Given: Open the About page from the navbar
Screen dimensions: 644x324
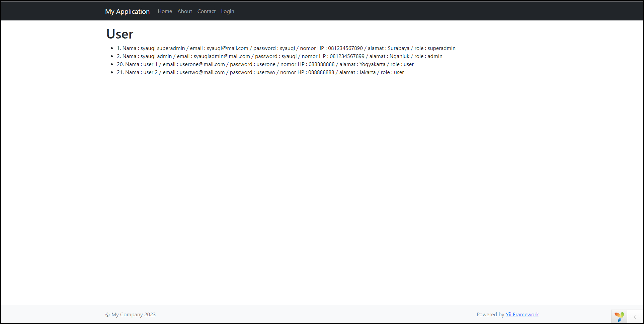Looking at the screenshot, I should pos(184,11).
